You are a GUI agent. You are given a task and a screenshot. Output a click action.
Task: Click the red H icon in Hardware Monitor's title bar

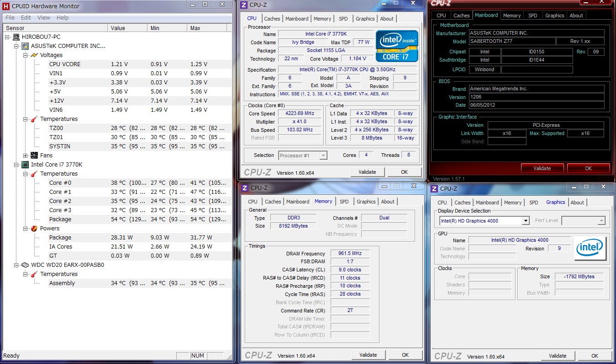pyautogui.click(x=6, y=6)
